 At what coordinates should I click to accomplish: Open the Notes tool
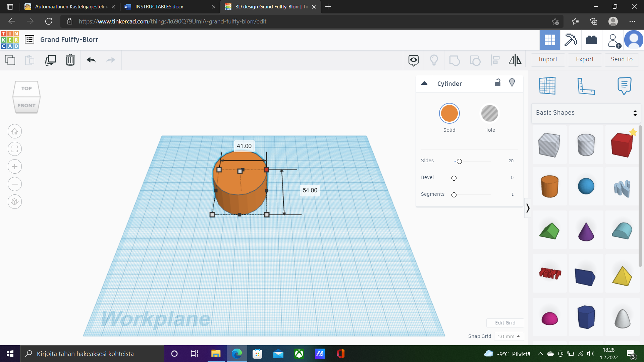pos(624,86)
